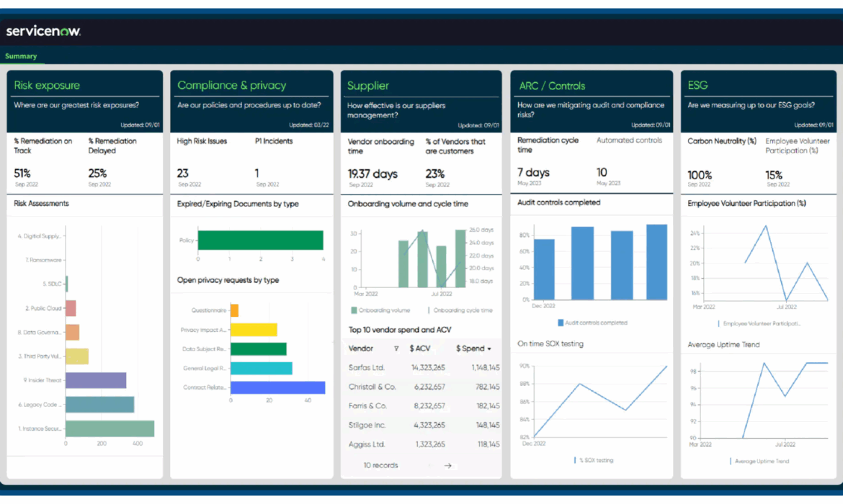Click the % SOX testing legend marker

coord(575,461)
